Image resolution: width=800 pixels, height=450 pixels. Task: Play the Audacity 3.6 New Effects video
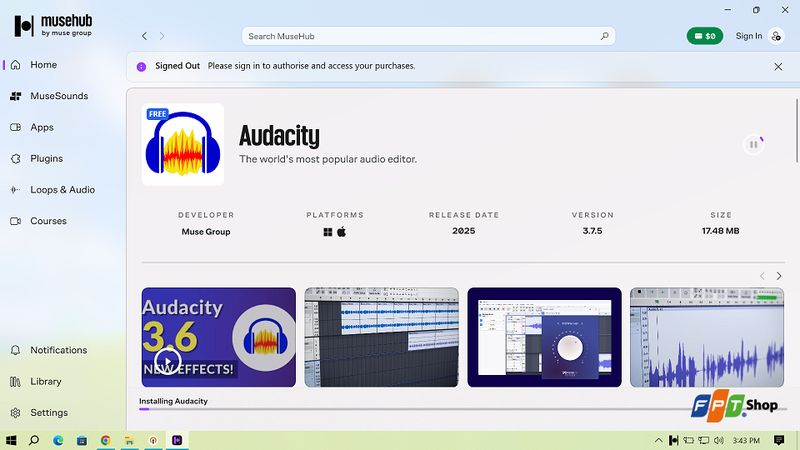(168, 361)
